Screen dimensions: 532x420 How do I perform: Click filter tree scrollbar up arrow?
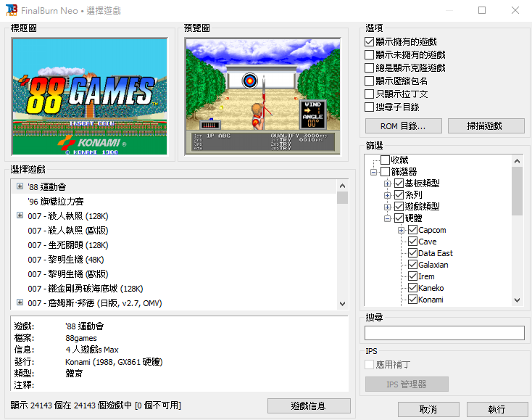tap(517, 161)
